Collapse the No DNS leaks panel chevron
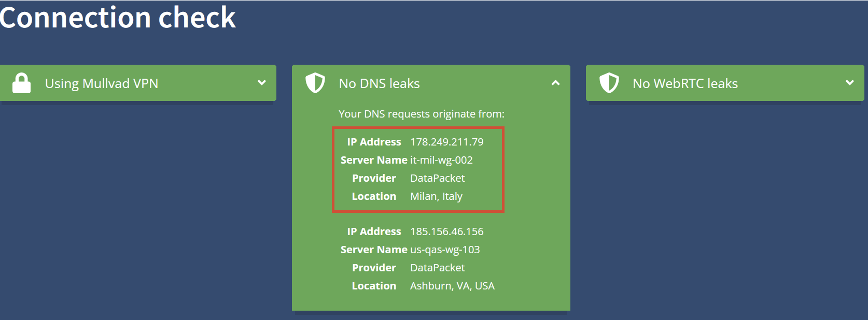Image resolution: width=868 pixels, height=320 pixels. click(x=555, y=83)
